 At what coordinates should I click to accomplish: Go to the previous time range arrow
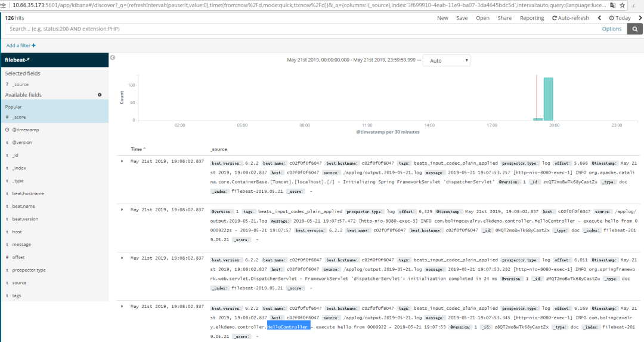599,18
